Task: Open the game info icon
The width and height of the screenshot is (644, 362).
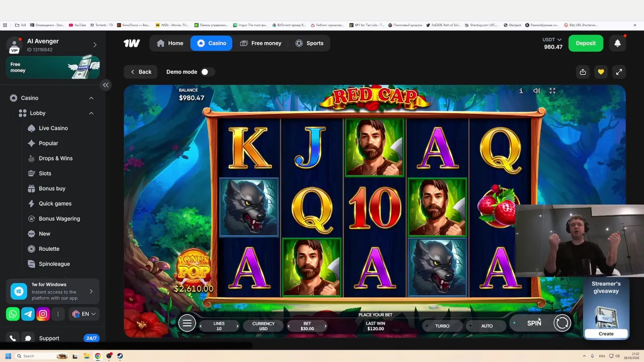Action: click(521, 91)
